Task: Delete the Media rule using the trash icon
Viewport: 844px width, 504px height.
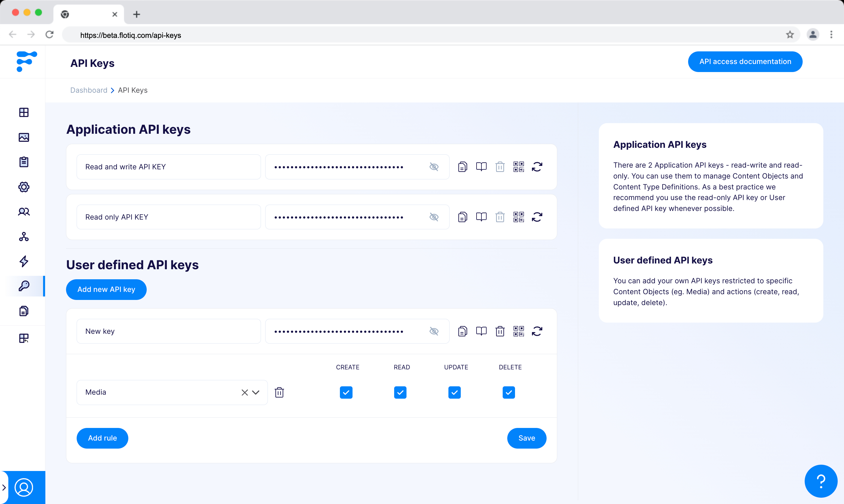Action: pyautogui.click(x=279, y=392)
